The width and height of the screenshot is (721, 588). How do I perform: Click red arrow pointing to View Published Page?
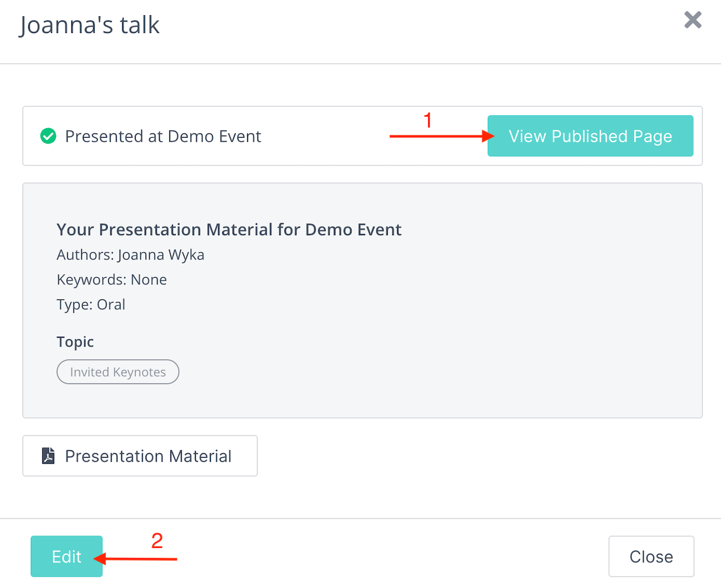pos(442,136)
